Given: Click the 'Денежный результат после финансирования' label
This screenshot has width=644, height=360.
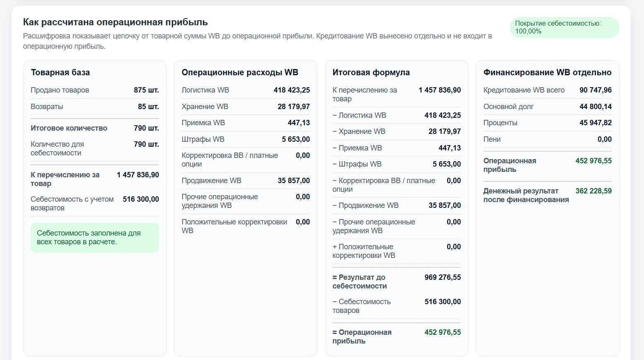Looking at the screenshot, I should pyautogui.click(x=526, y=195).
